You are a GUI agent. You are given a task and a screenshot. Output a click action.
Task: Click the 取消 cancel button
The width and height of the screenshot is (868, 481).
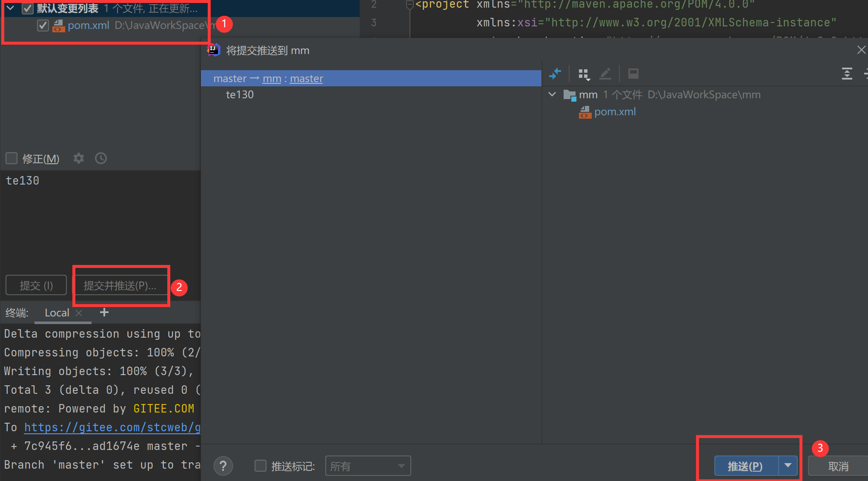point(838,466)
